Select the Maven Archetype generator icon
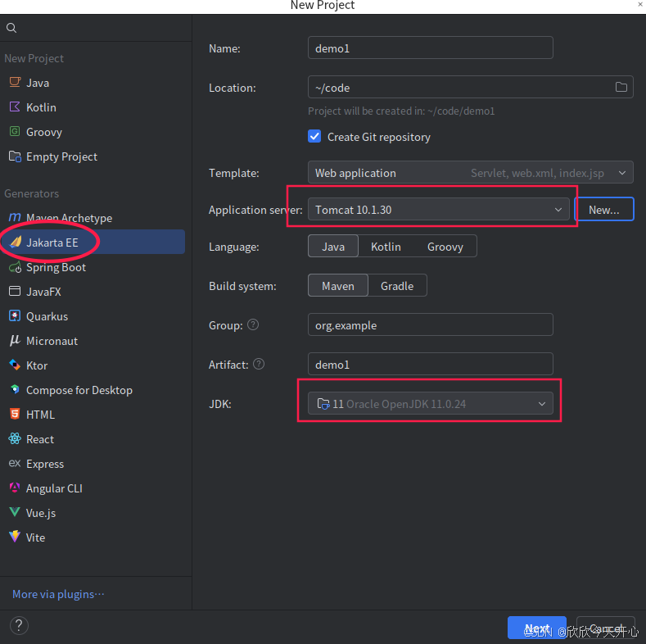Viewport: 646px width, 644px height. pyautogui.click(x=15, y=217)
